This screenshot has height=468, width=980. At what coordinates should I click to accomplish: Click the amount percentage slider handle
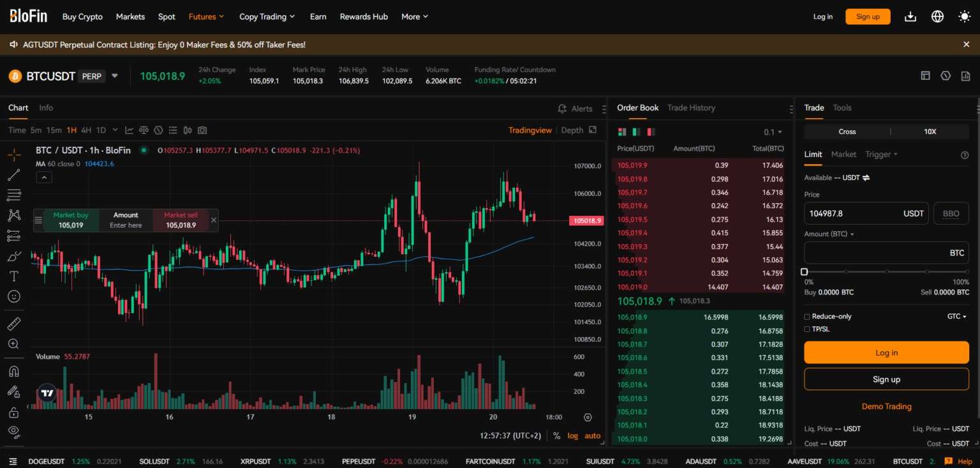(804, 272)
